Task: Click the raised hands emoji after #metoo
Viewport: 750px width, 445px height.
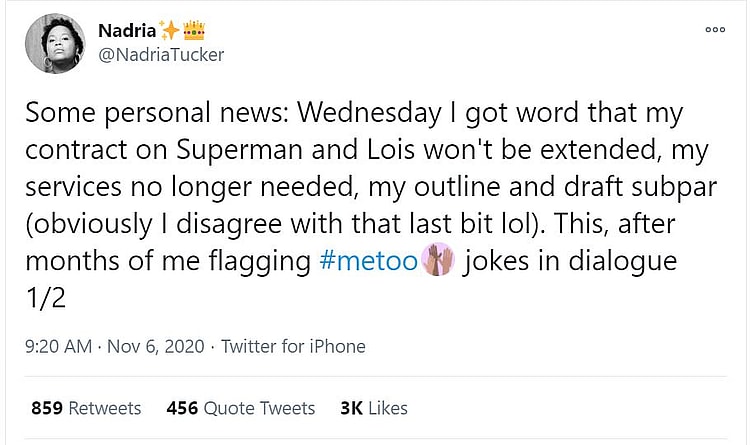Action: pyautogui.click(x=440, y=261)
